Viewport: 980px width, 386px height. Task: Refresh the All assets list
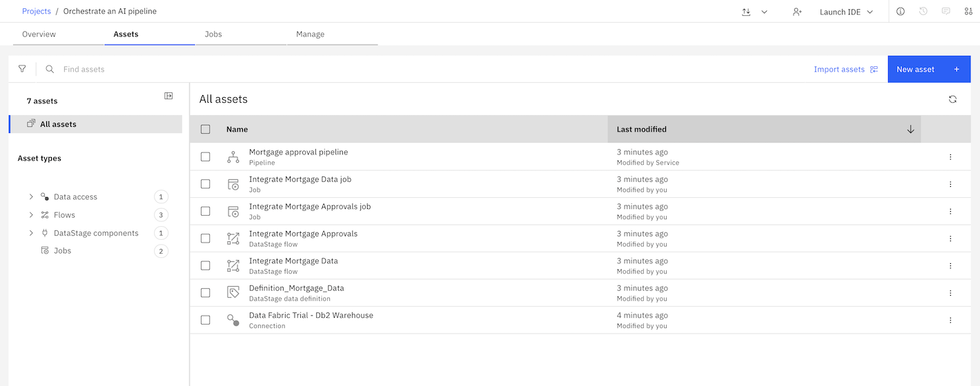952,99
